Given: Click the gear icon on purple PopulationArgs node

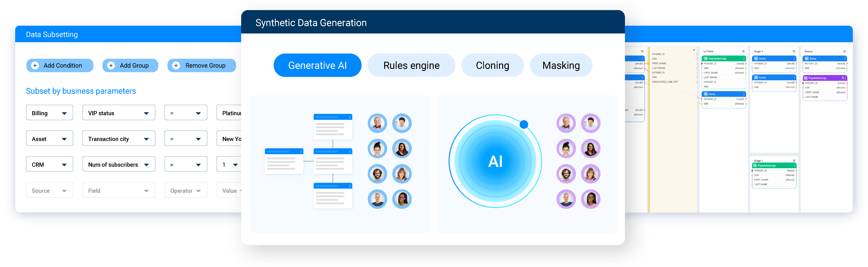Looking at the screenshot, I should pyautogui.click(x=843, y=78).
